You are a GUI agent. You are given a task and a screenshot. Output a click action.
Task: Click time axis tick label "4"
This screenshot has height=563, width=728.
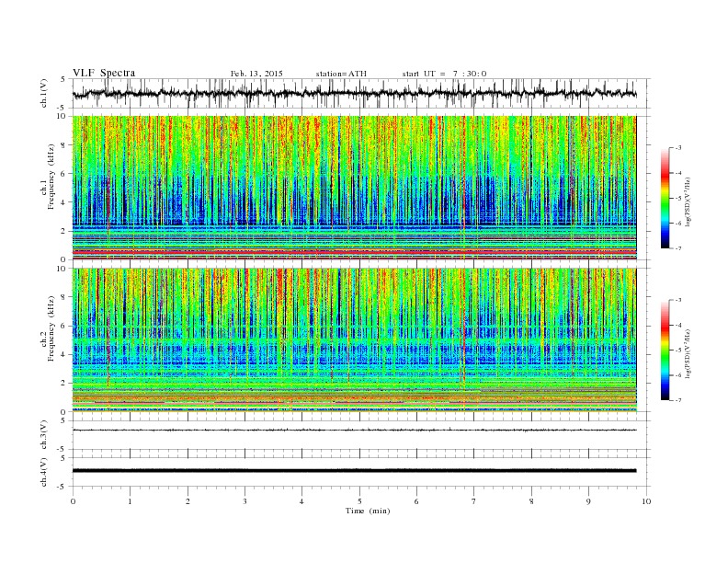(301, 501)
